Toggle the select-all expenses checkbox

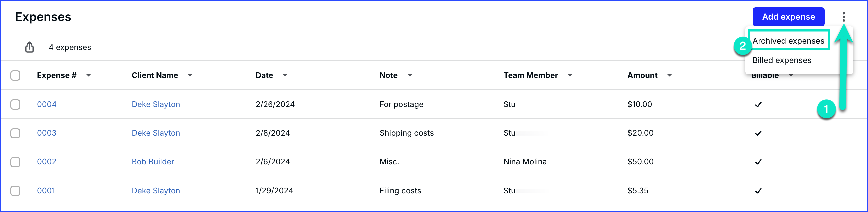(15, 75)
